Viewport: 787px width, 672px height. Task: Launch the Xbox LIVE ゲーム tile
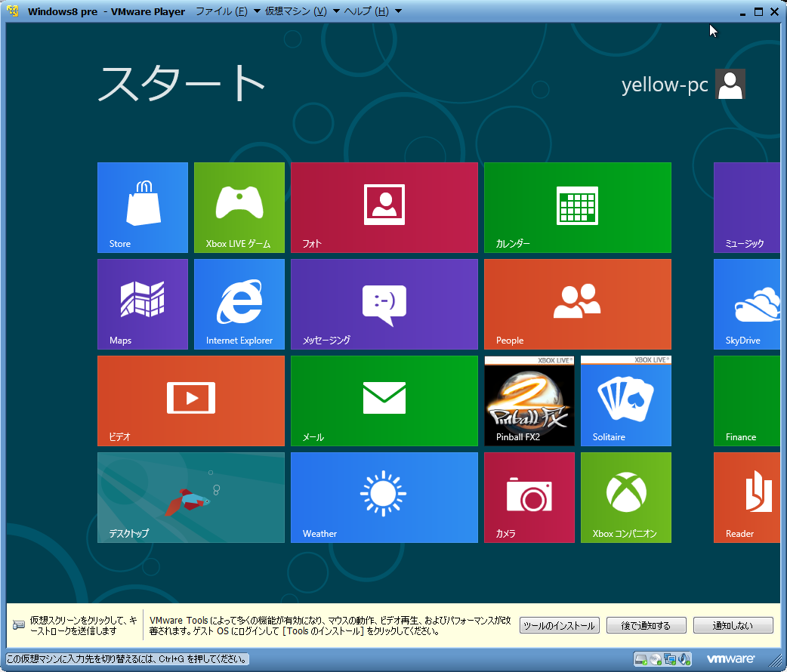(239, 208)
